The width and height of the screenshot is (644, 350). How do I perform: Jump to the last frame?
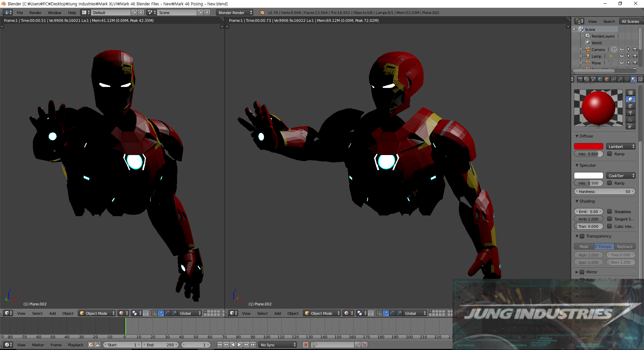pos(253,345)
